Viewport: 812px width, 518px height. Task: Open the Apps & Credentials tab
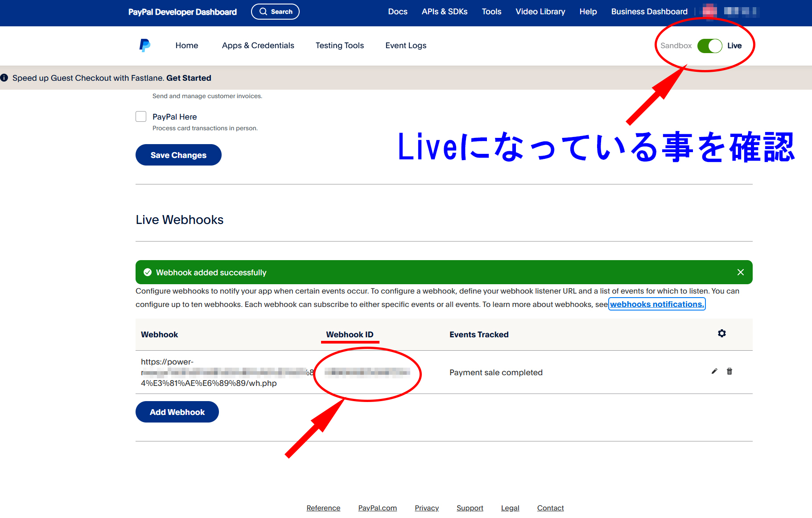[258, 46]
